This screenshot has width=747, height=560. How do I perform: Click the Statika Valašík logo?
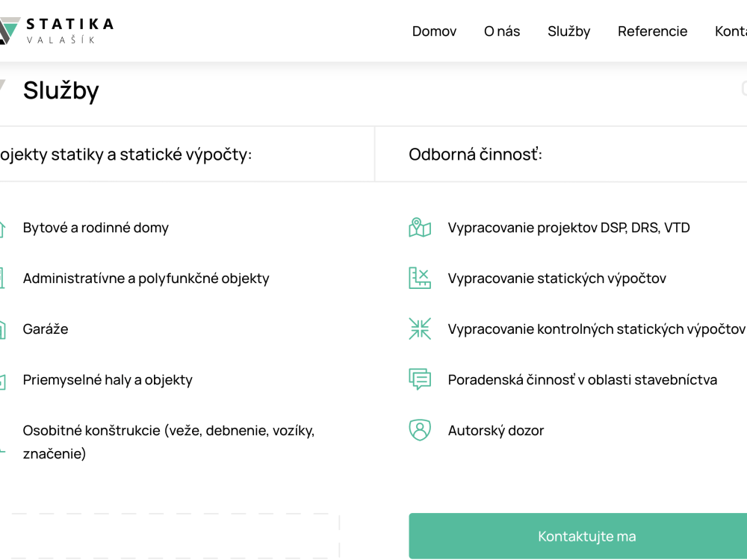[56, 31]
